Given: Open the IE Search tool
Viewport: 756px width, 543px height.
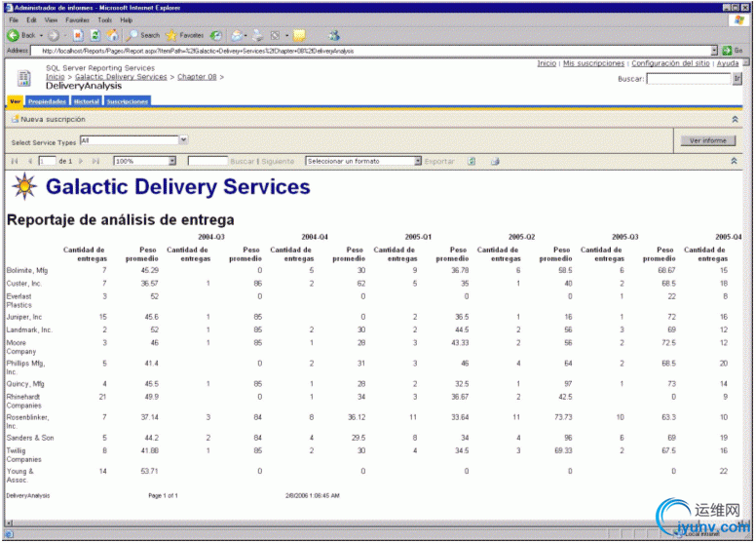Looking at the screenshot, I should (142, 35).
